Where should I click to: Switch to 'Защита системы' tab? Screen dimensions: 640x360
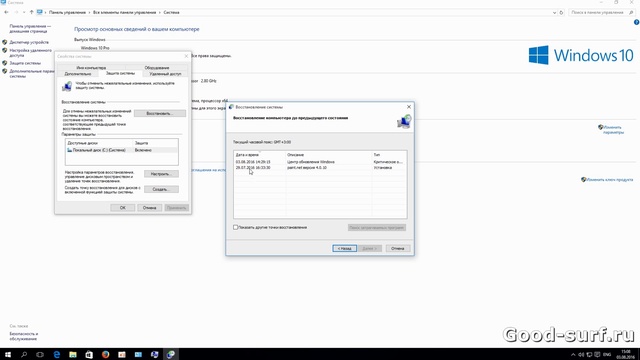(x=120, y=73)
